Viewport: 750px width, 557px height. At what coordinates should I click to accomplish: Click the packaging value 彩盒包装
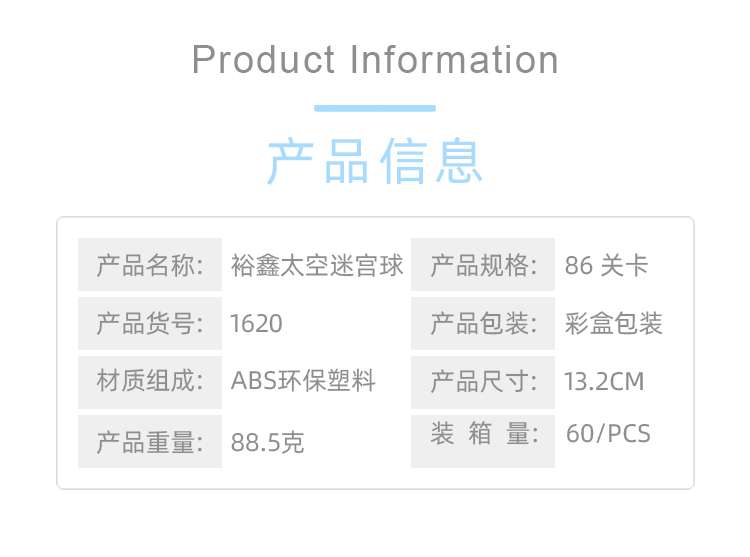click(614, 323)
